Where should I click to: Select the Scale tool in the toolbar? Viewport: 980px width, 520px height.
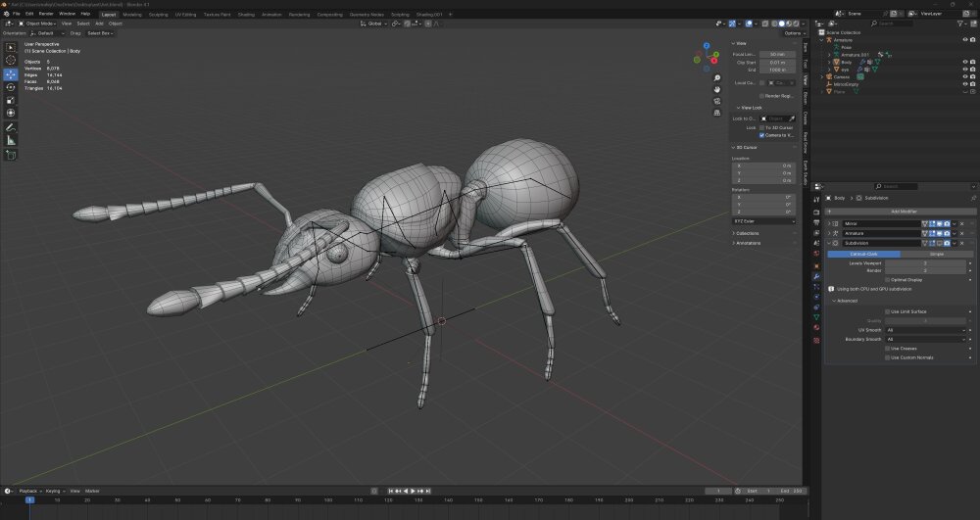[x=11, y=101]
